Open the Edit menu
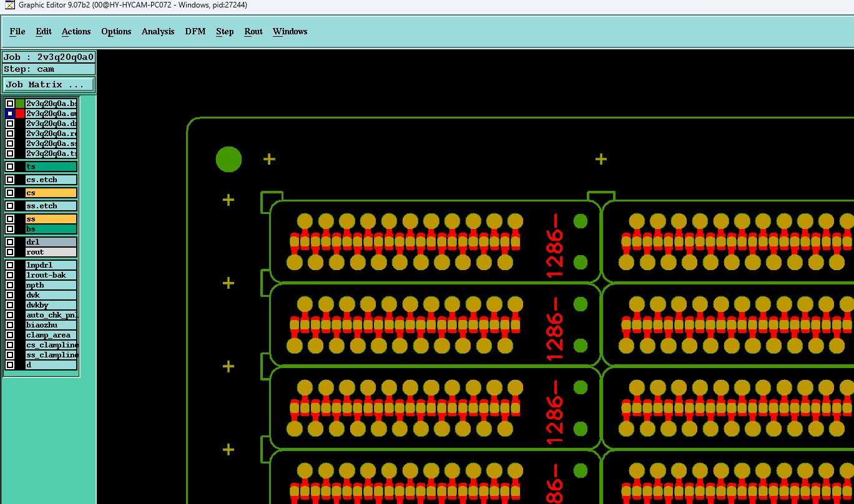 click(44, 32)
